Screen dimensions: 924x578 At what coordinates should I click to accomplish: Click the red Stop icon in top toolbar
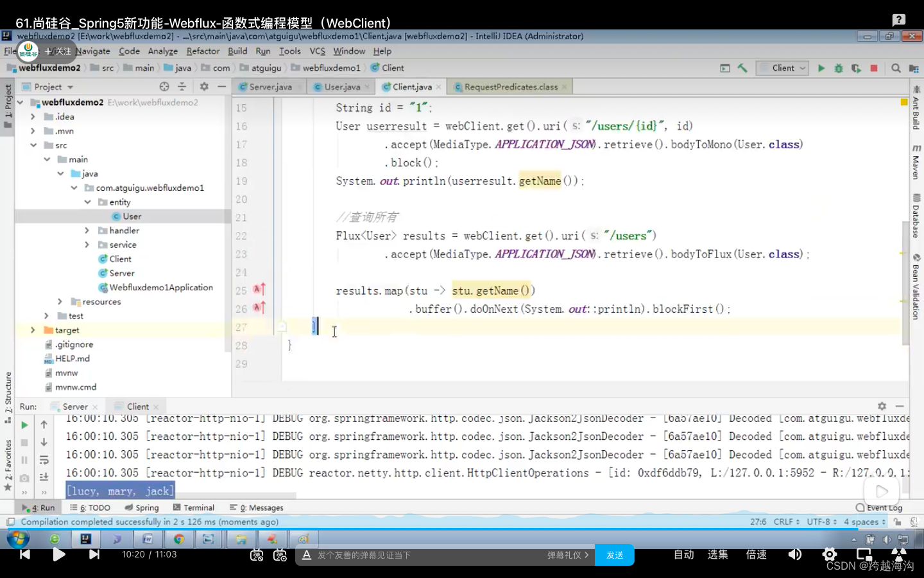(873, 68)
